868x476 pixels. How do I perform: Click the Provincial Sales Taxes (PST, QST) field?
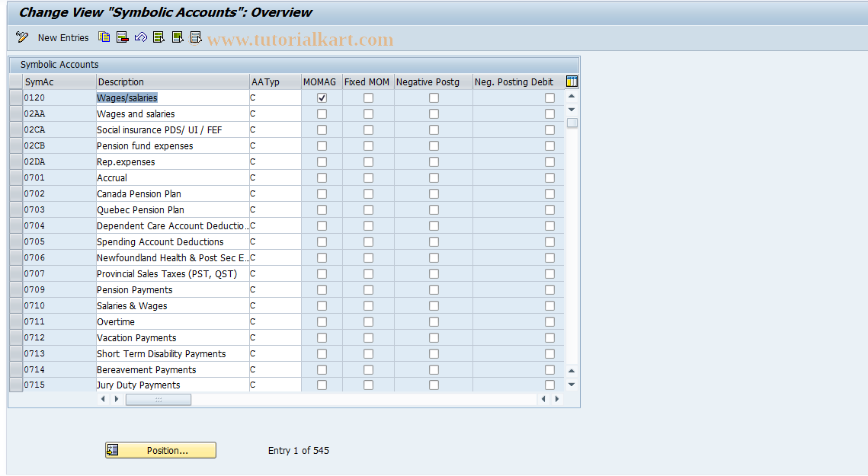[173, 274]
